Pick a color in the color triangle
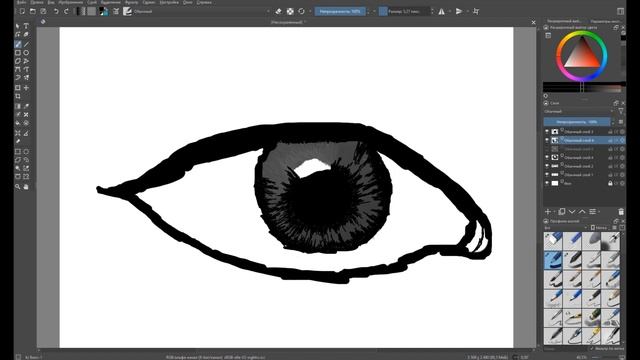 pyautogui.click(x=582, y=57)
